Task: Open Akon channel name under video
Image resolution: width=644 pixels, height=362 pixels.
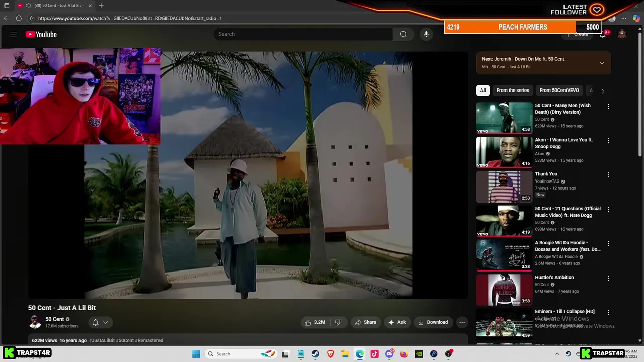Action: (x=539, y=154)
